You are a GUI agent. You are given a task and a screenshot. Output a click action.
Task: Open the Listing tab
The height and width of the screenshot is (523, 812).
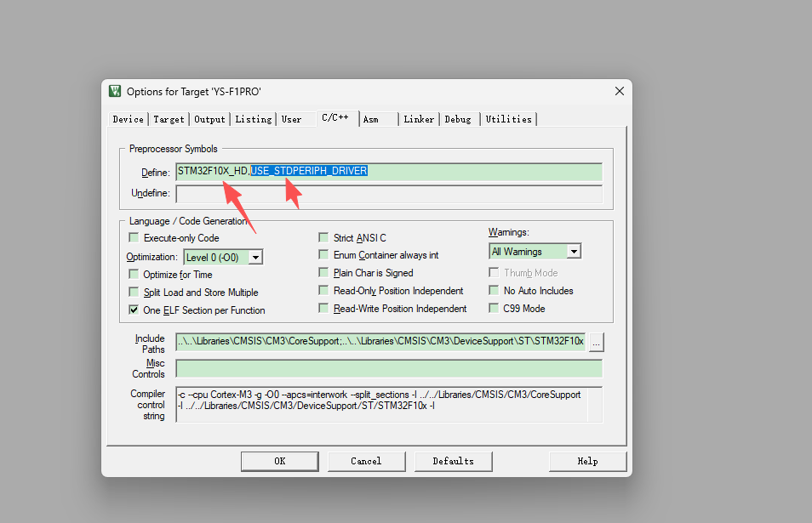tap(254, 120)
